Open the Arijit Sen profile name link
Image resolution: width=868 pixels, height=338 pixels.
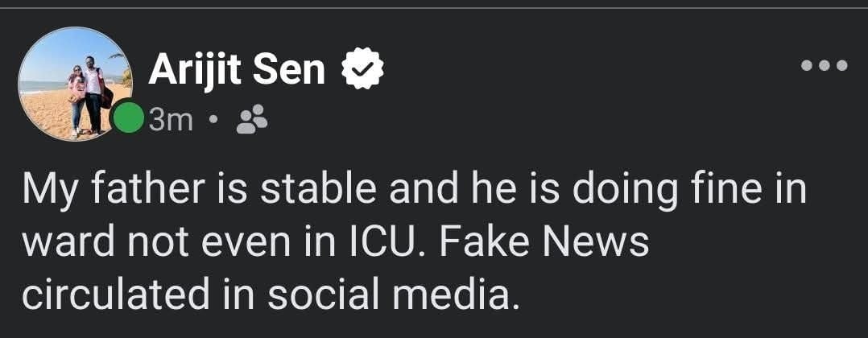(237, 71)
